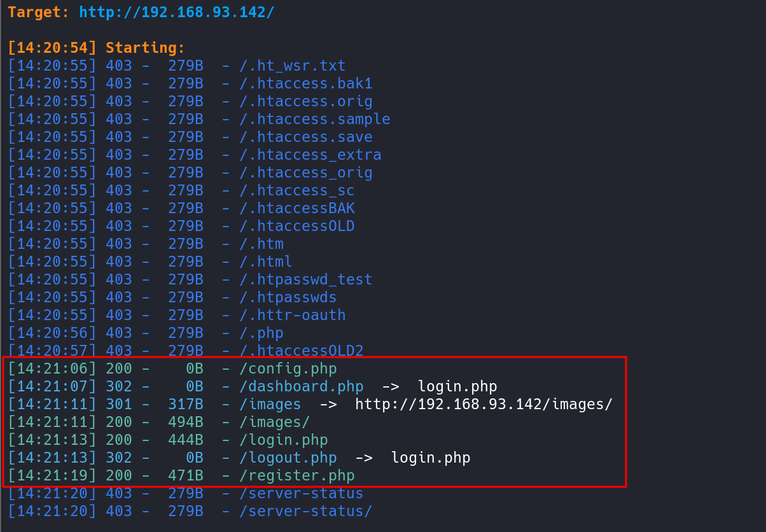This screenshot has width=766, height=532.
Task: Click the /.htpasswd_test path
Action: 306,279
